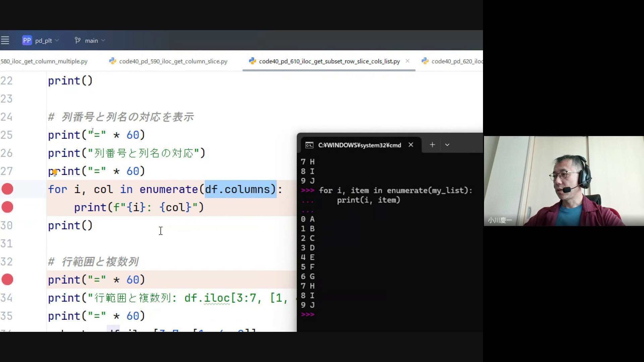
Task: Add new terminal tab with plus
Action: click(x=432, y=145)
